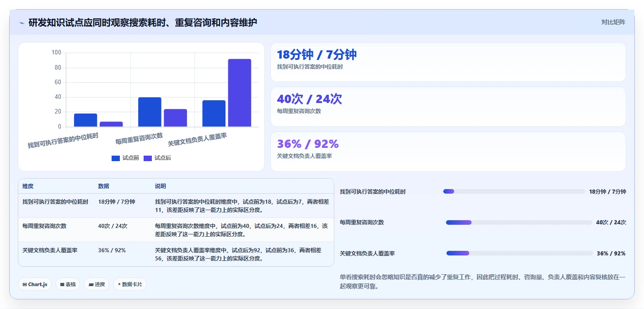
Task: Click table cell 18分钟 / 7分钟
Action: 117,202
